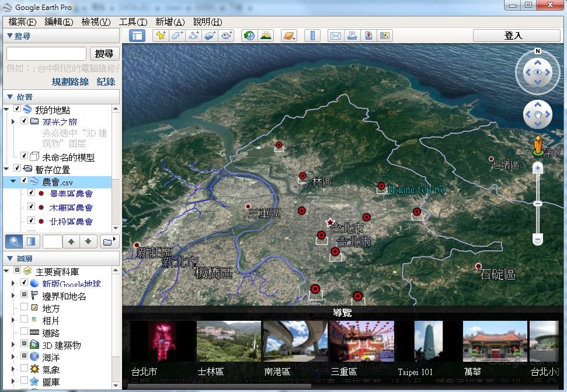Click the search text input field
567x392 pixels.
(46, 54)
